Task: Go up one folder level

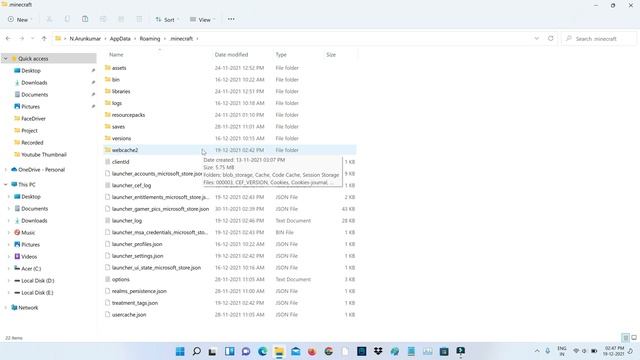Action: tap(44, 38)
